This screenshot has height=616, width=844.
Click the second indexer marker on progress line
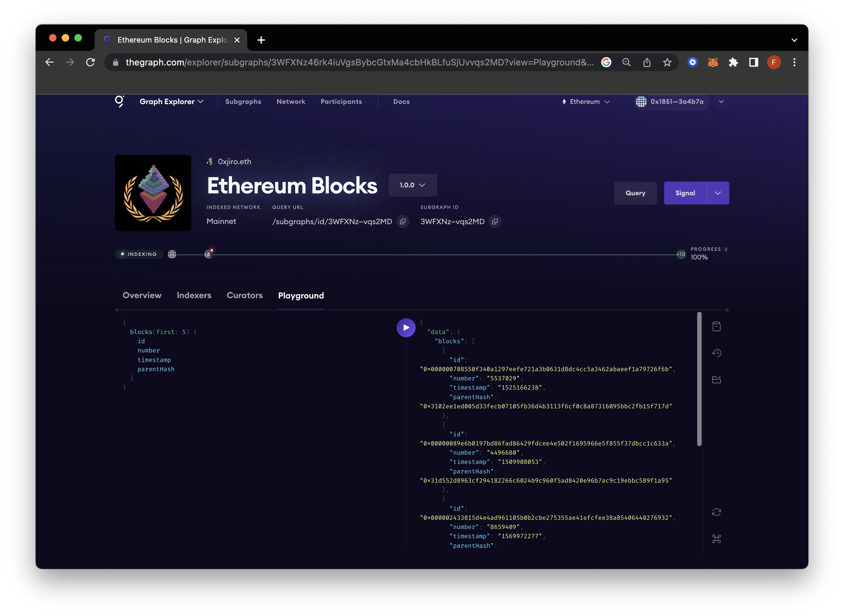208,254
